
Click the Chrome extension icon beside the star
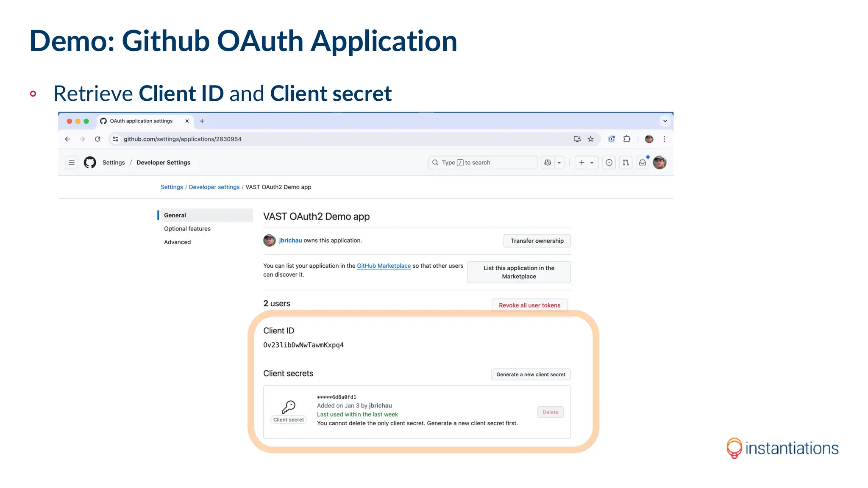[612, 139]
